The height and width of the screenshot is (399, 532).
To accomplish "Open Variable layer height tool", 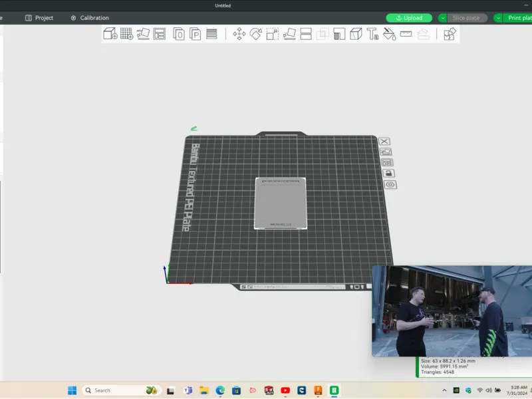I will click(x=211, y=34).
